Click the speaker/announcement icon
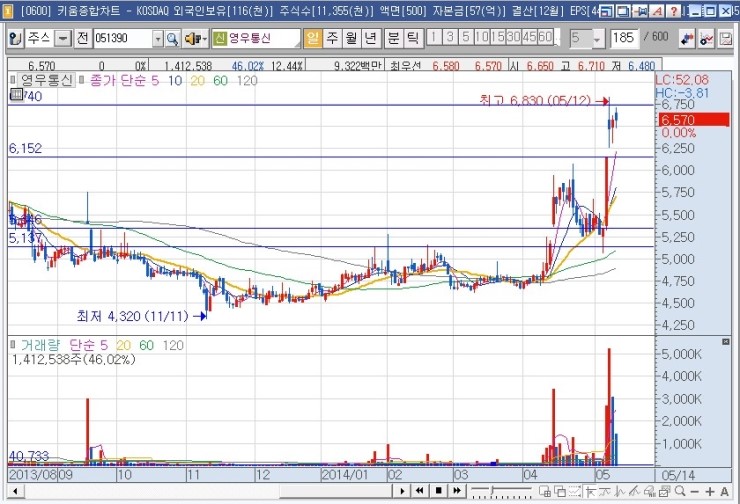This screenshot has height=504, width=740. pos(193,38)
